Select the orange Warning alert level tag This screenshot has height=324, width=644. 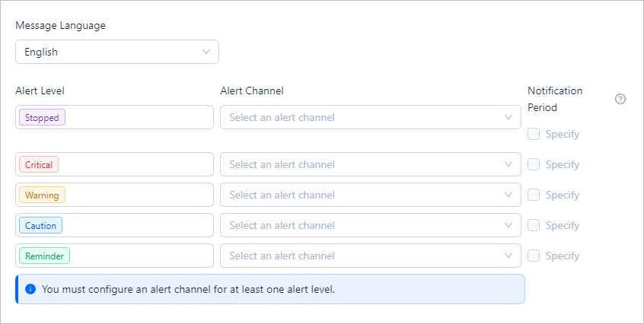click(42, 195)
